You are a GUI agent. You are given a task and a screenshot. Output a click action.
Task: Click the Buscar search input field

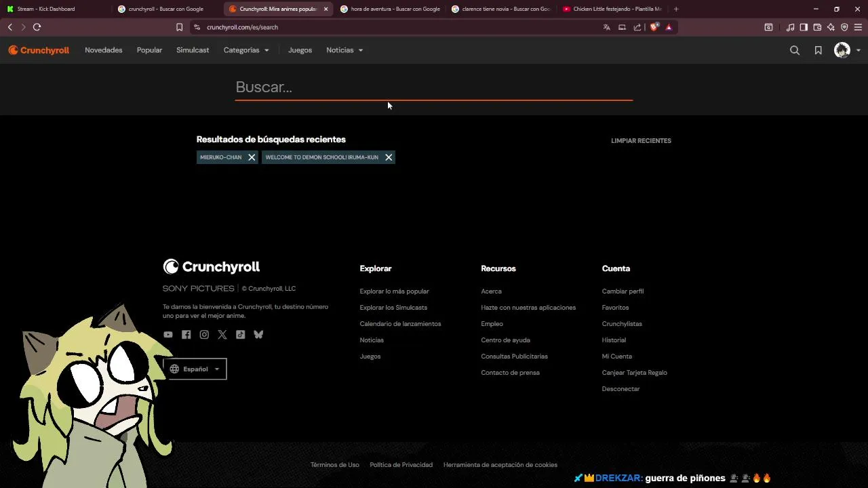[x=434, y=87]
